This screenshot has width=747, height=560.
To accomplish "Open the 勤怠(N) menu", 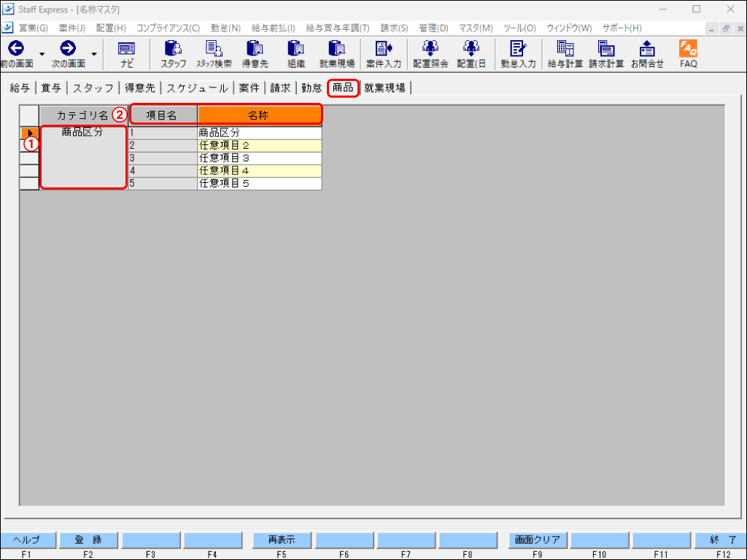I will click(x=226, y=28).
